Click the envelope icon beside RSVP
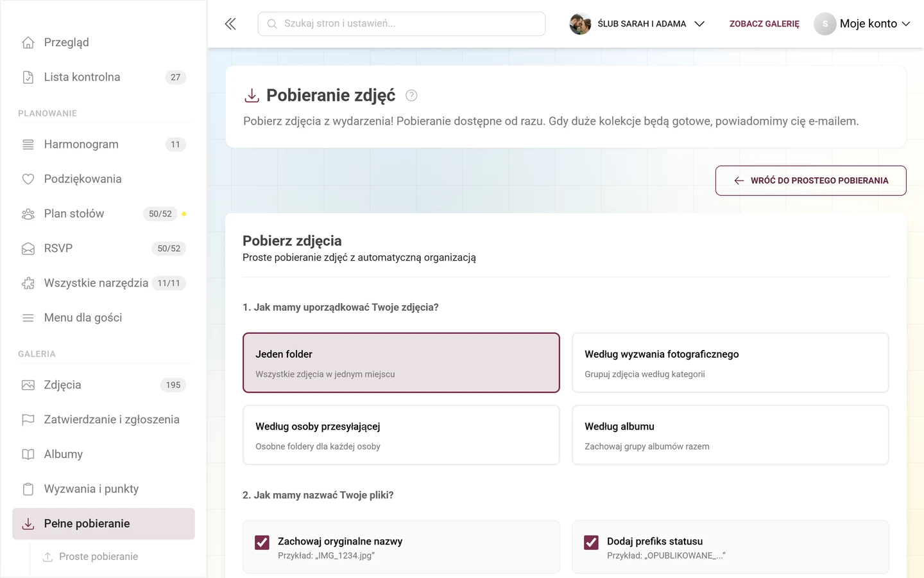 [28, 249]
